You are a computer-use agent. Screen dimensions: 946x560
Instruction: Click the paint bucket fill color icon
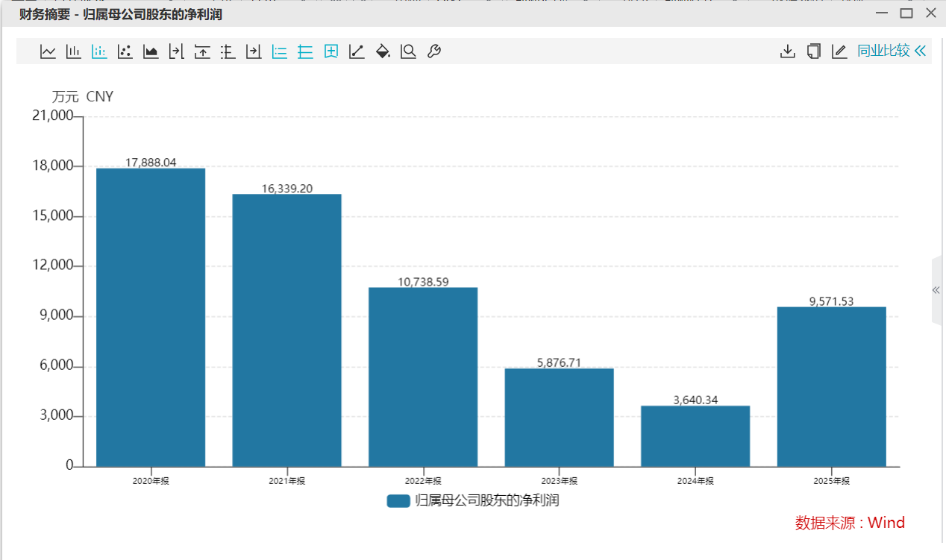pos(383,51)
